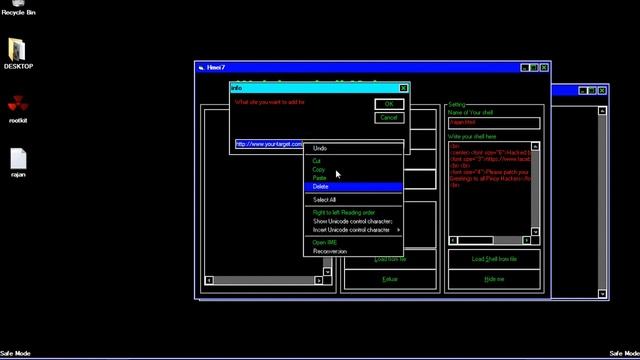
Task: Select the DESKTOP folder icon
Action: (x=18, y=53)
